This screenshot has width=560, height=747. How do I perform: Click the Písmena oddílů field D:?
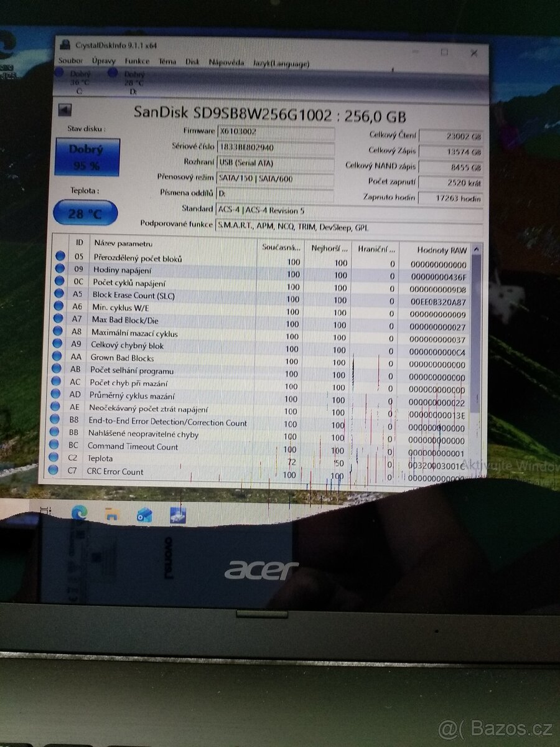point(275,194)
